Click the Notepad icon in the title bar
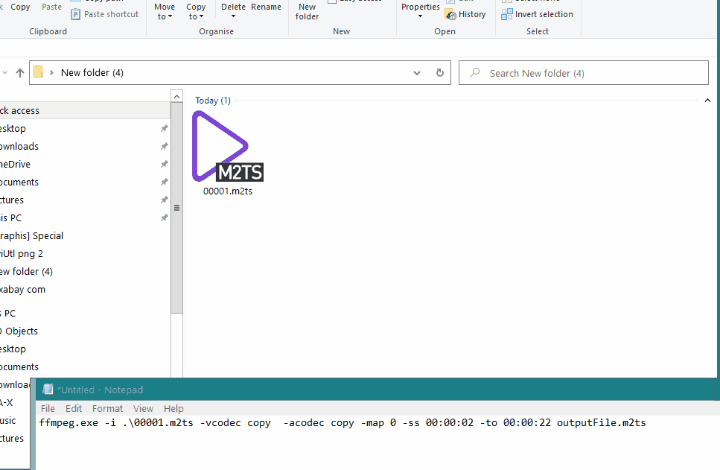The width and height of the screenshot is (720, 470). click(x=48, y=389)
